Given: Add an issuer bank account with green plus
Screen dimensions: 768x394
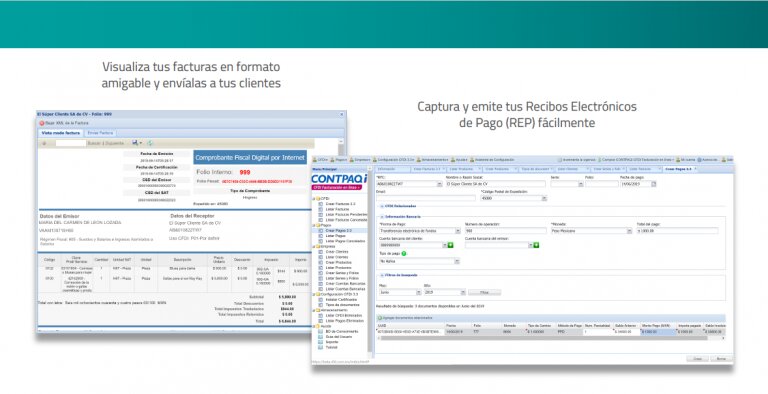Looking at the screenshot, I should (x=536, y=245).
